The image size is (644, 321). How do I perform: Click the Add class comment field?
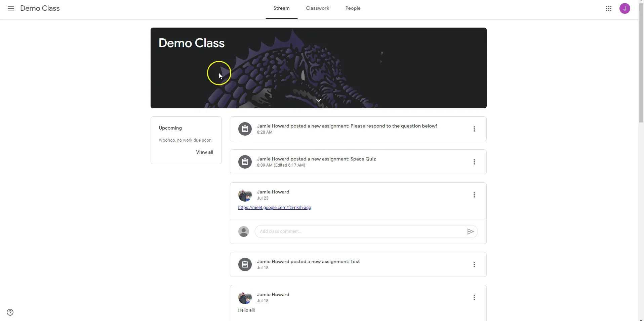click(x=361, y=231)
